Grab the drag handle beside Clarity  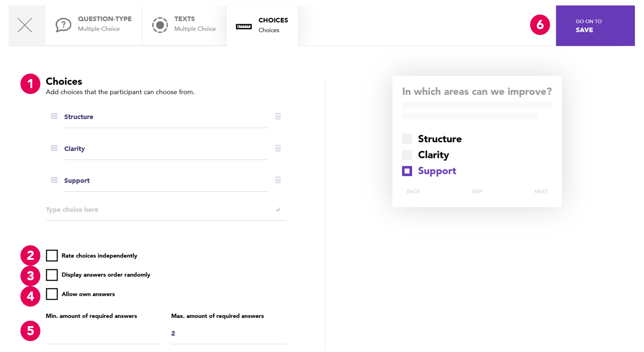click(x=54, y=148)
